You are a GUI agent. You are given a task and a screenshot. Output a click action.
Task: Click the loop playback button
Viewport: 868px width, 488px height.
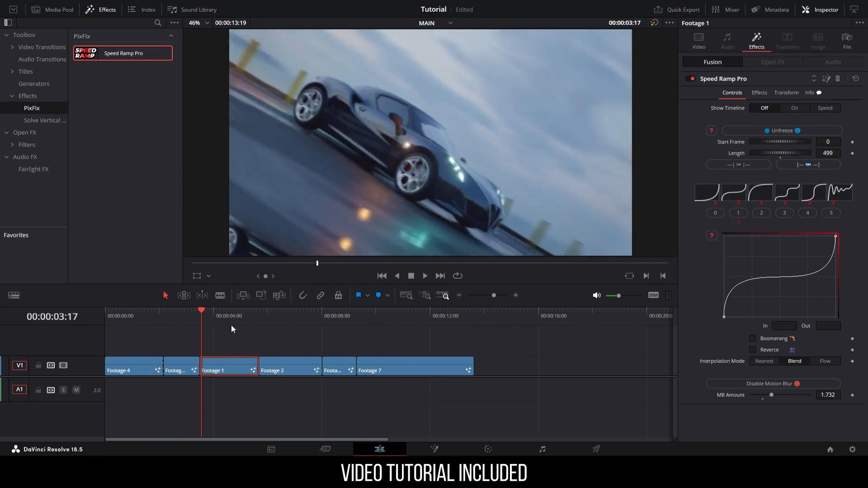458,276
